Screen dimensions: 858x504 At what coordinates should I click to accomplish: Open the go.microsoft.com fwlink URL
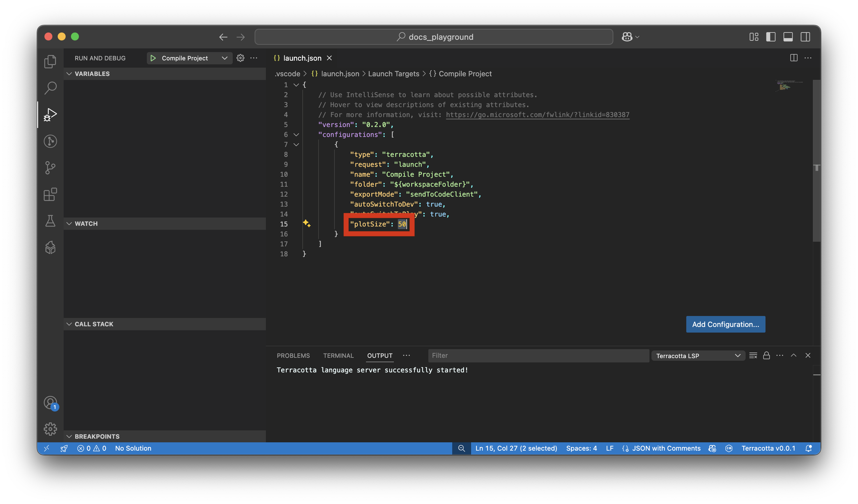[x=538, y=115]
